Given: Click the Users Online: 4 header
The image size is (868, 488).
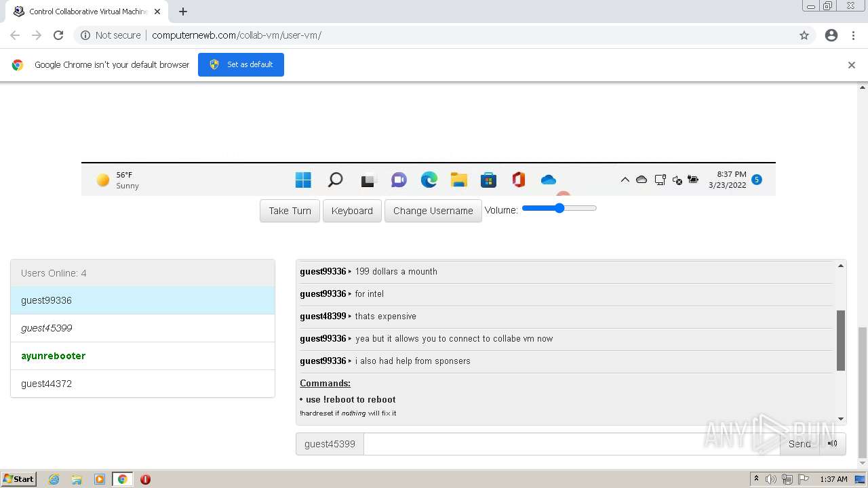Looking at the screenshot, I should pyautogui.click(x=142, y=273).
